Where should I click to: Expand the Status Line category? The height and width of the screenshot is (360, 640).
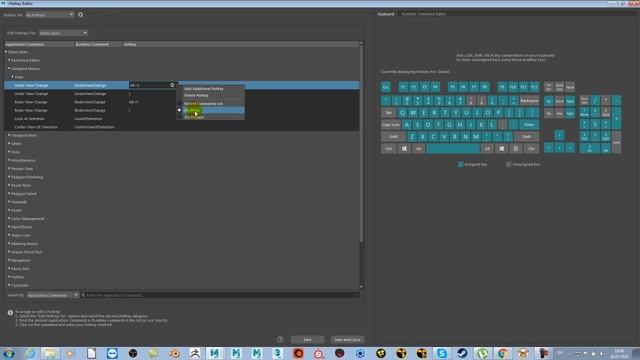click(9, 235)
